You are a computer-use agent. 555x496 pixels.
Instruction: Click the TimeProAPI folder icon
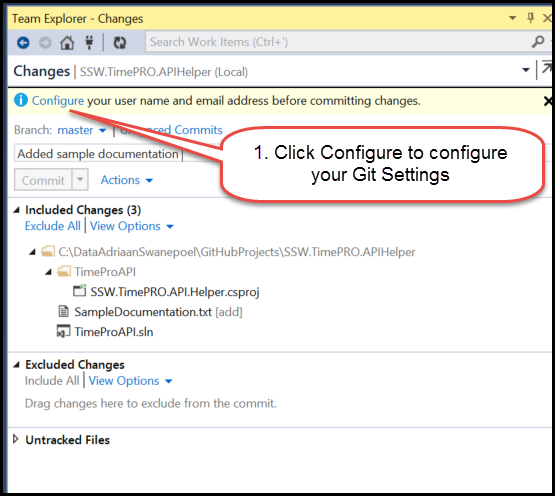pos(64,271)
